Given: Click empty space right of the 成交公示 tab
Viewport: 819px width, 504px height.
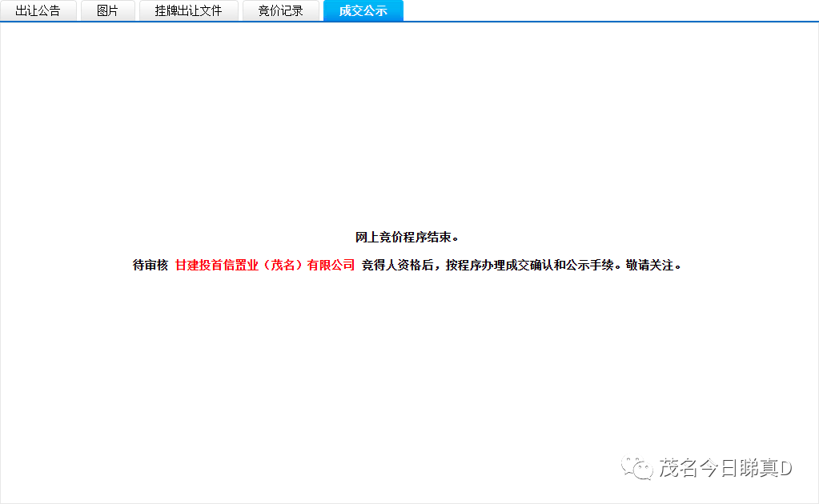Looking at the screenshot, I should coord(608,10).
